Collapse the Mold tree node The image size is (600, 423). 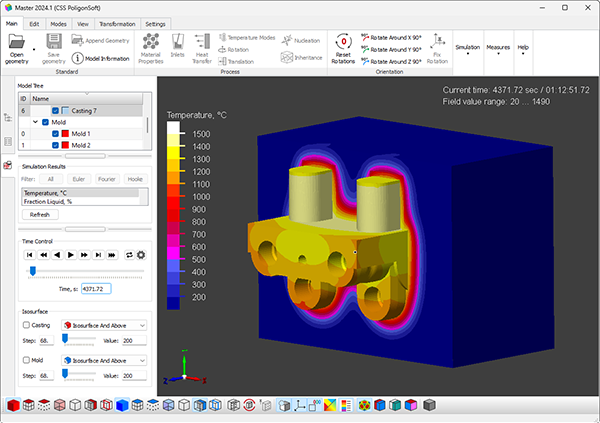point(35,122)
